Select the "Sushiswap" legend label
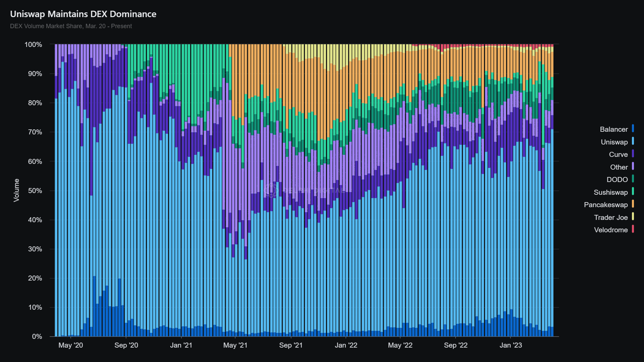Screen dimensions: 644x362 610,192
